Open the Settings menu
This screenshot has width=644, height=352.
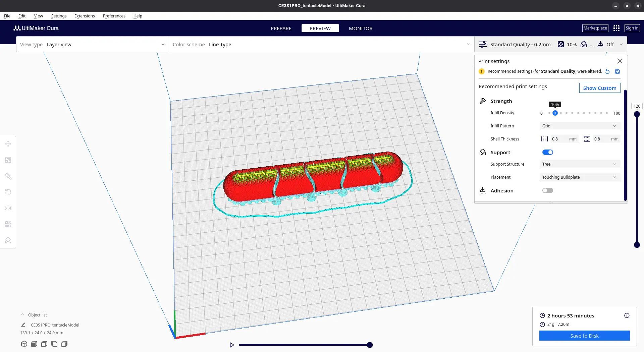(x=59, y=16)
